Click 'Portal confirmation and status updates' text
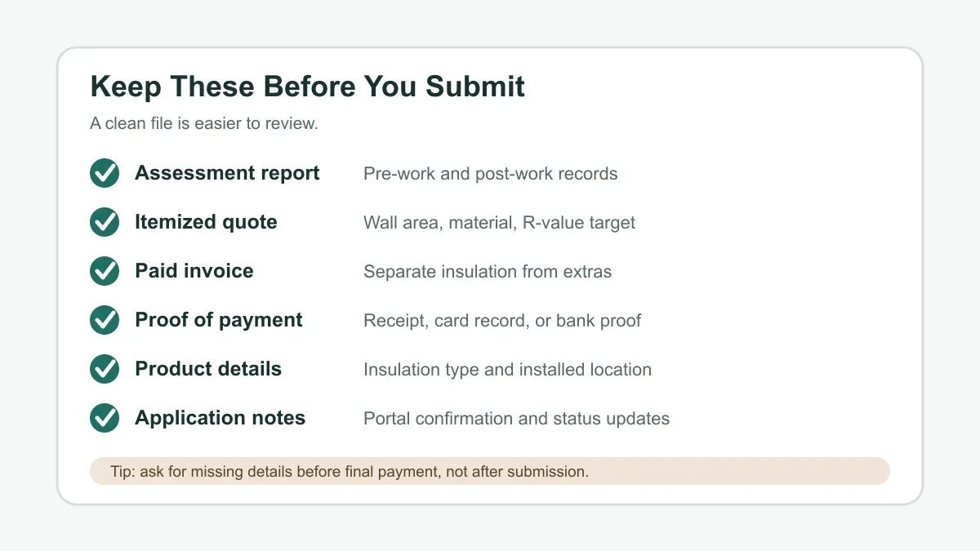The height and width of the screenshot is (551, 980). [x=516, y=419]
